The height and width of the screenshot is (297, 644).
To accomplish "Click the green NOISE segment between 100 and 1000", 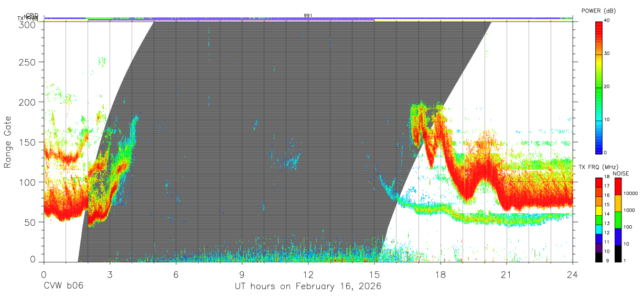I will pyautogui.click(x=618, y=219).
